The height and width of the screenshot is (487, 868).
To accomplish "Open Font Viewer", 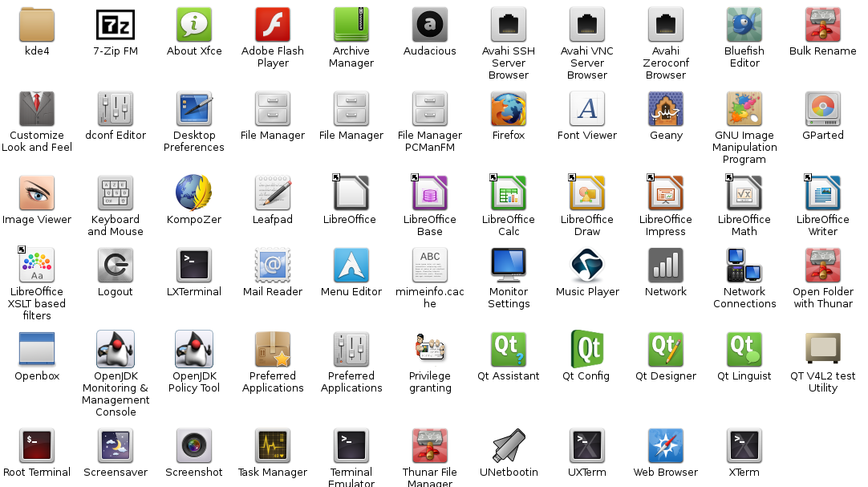I will pos(586,109).
